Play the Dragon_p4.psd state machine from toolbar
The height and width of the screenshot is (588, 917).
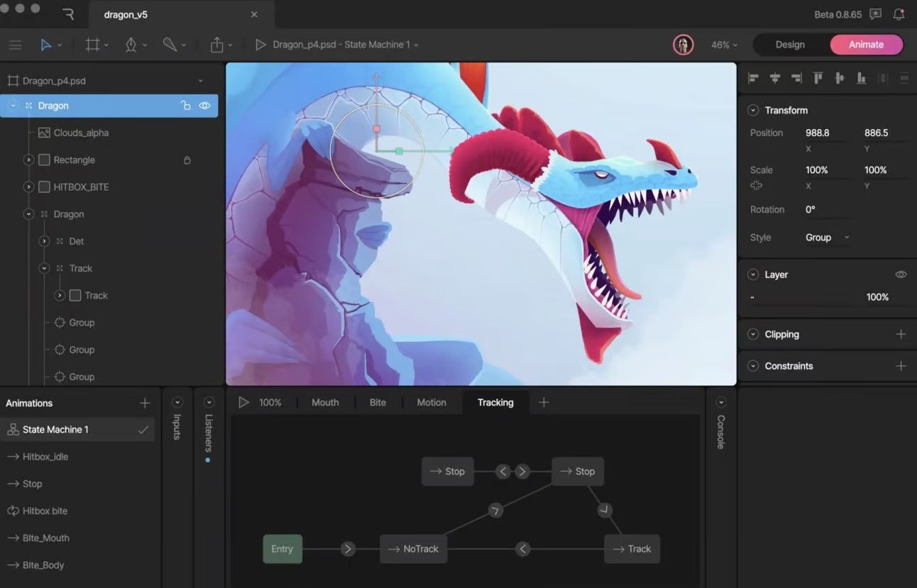tap(260, 45)
